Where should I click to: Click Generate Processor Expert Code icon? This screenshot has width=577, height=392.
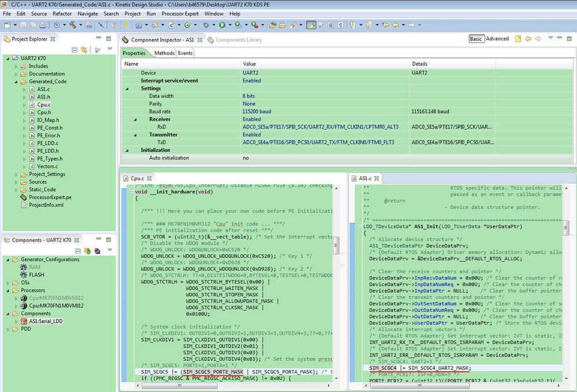coord(87,251)
